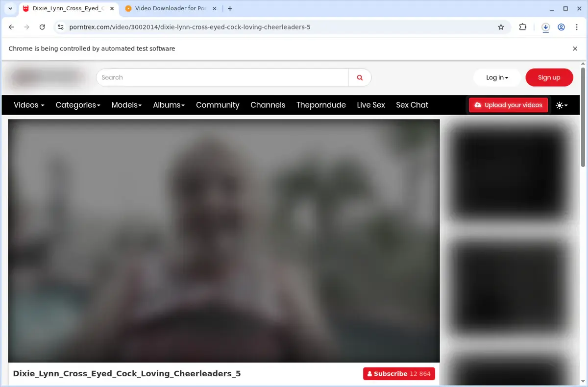
Task: Open the tab search chevron
Action: click(10, 8)
